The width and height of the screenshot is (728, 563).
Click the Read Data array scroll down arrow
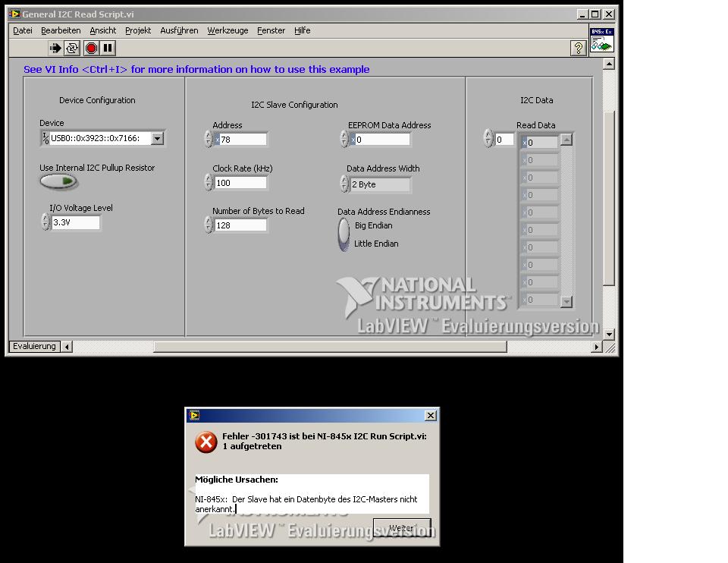click(x=566, y=302)
